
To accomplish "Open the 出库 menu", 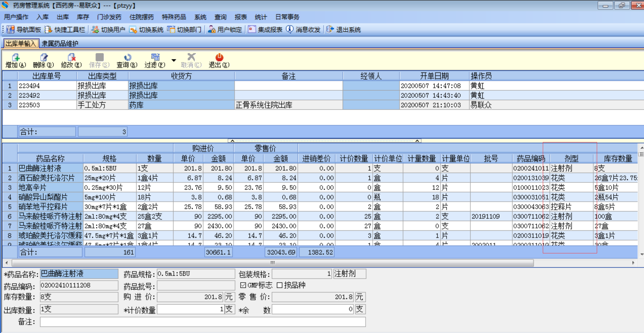I will point(63,17).
